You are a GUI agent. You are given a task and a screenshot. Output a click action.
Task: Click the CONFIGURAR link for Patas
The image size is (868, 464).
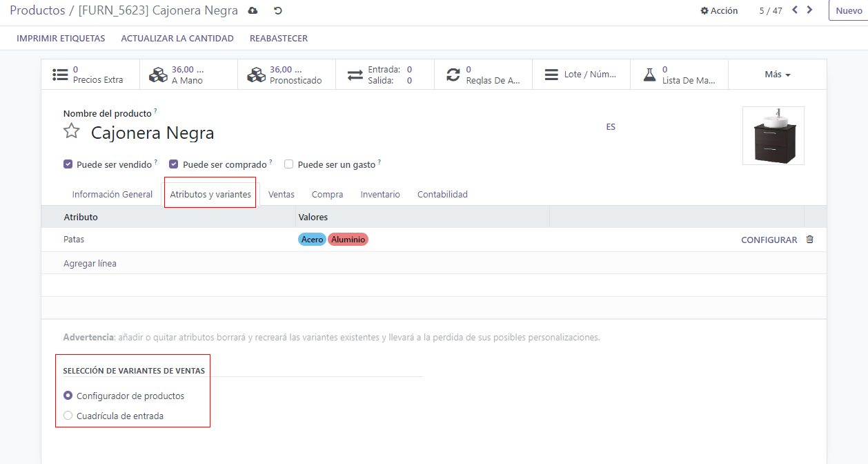(x=769, y=240)
